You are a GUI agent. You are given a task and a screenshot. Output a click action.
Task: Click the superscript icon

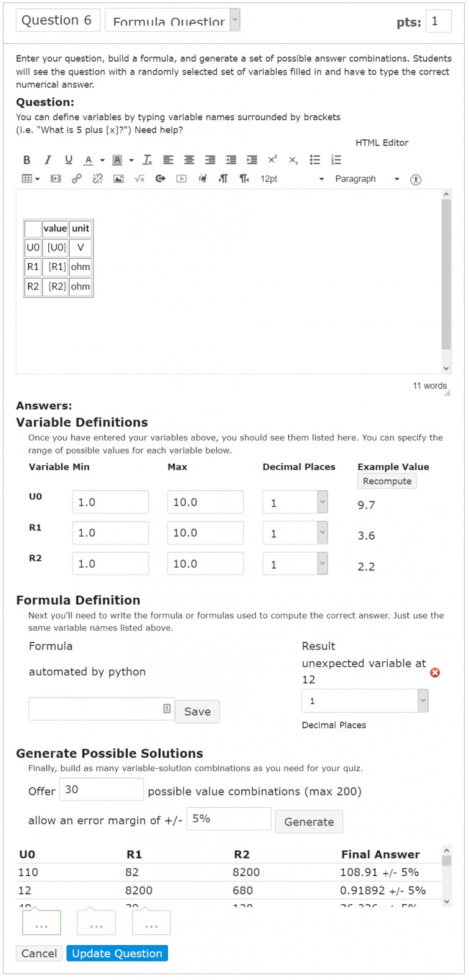coord(272,160)
